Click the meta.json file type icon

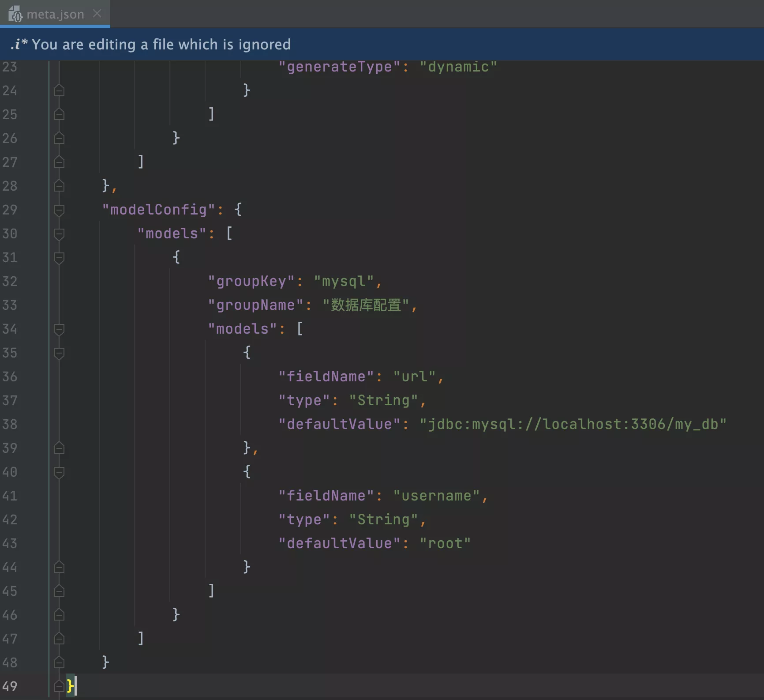click(15, 14)
